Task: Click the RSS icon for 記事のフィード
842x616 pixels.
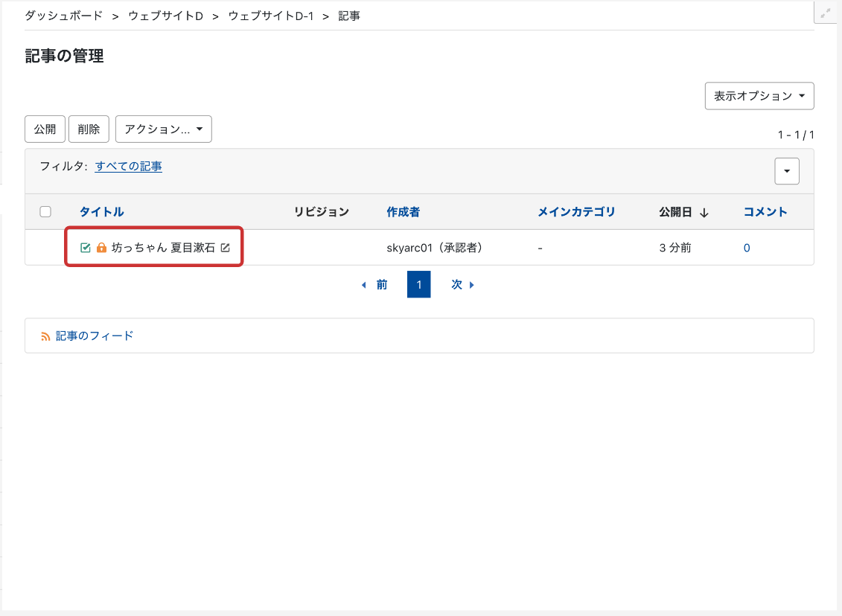Action: (45, 336)
